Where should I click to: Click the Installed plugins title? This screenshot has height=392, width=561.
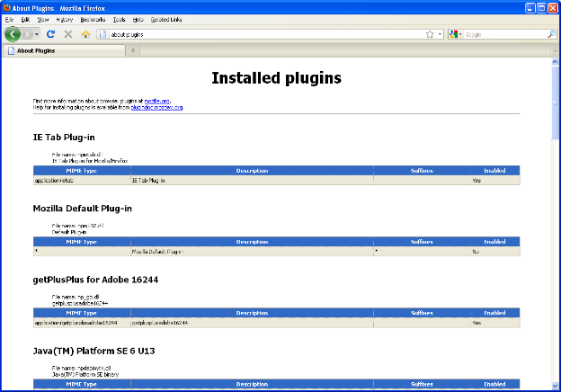pos(277,78)
